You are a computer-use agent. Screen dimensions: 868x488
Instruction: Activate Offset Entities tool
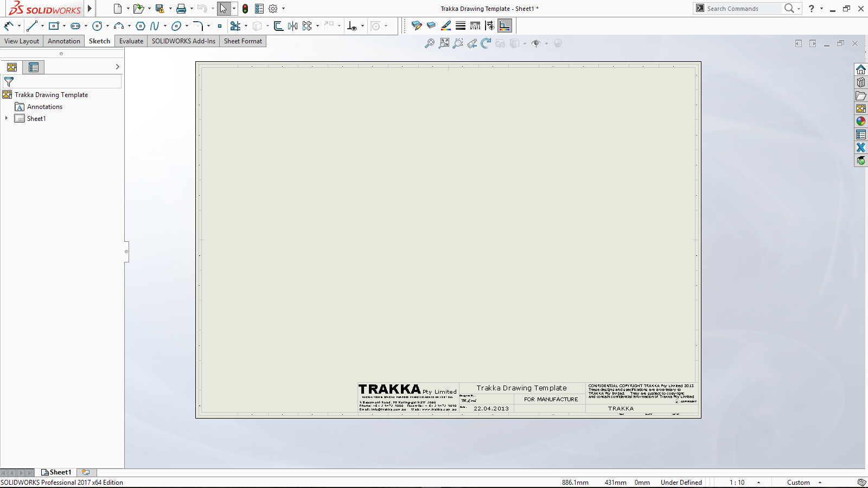(x=278, y=25)
